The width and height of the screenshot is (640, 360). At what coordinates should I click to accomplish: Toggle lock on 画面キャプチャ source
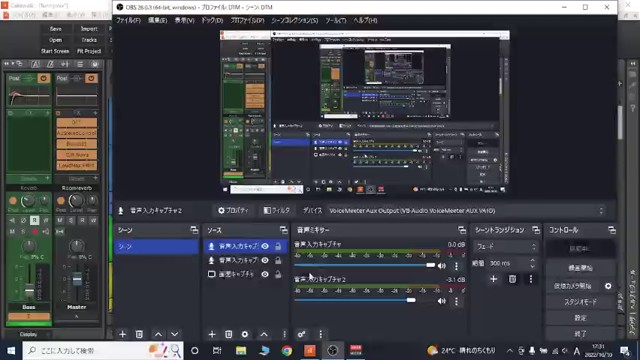point(278,274)
